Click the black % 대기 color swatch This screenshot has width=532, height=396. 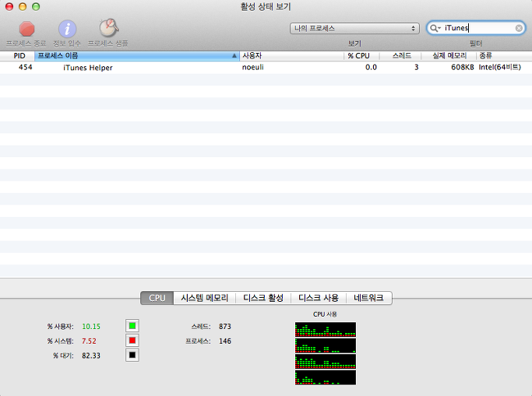click(132, 355)
